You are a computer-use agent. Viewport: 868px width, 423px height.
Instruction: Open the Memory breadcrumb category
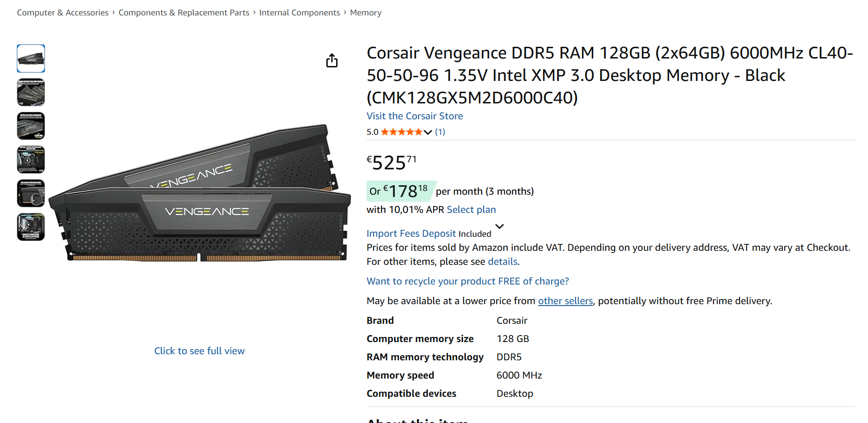click(365, 13)
